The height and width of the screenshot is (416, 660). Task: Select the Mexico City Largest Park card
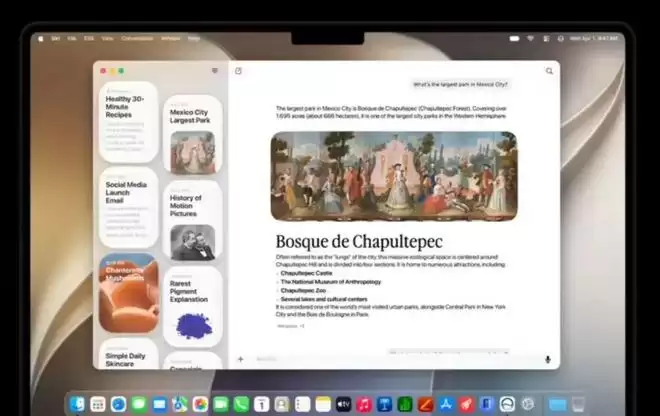193,135
